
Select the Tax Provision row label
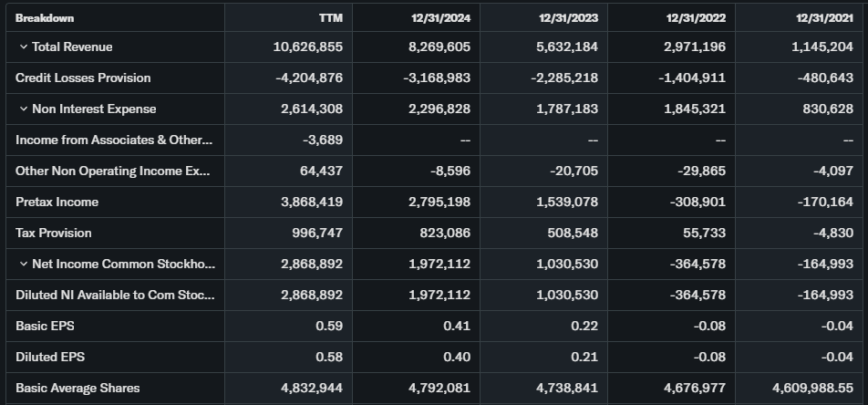point(54,233)
